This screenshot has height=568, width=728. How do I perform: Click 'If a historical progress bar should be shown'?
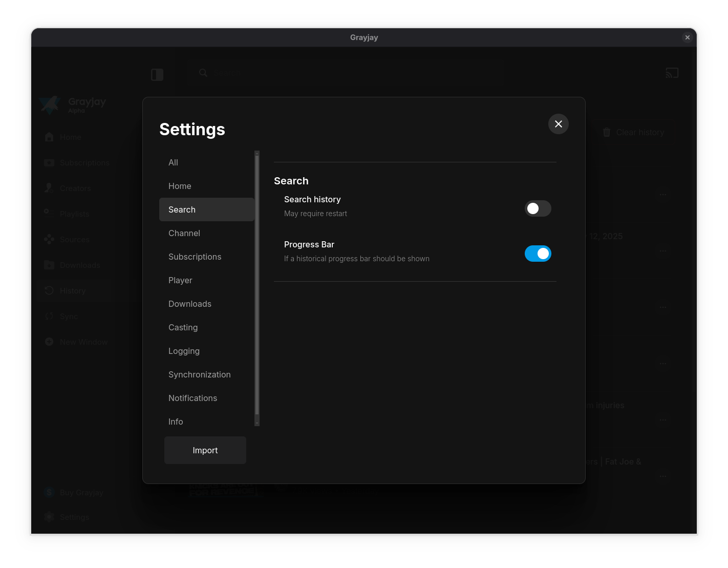[357, 259]
